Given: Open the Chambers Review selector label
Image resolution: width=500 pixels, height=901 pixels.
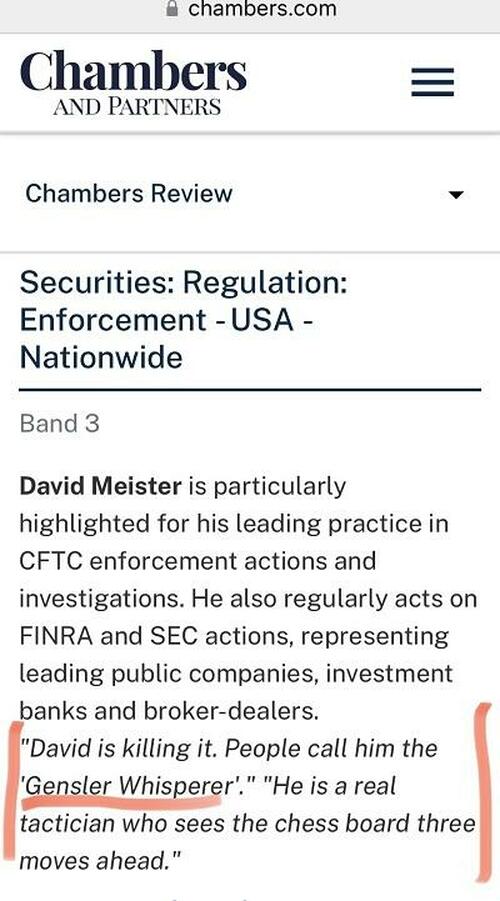Looking at the screenshot, I should pyautogui.click(x=129, y=193).
